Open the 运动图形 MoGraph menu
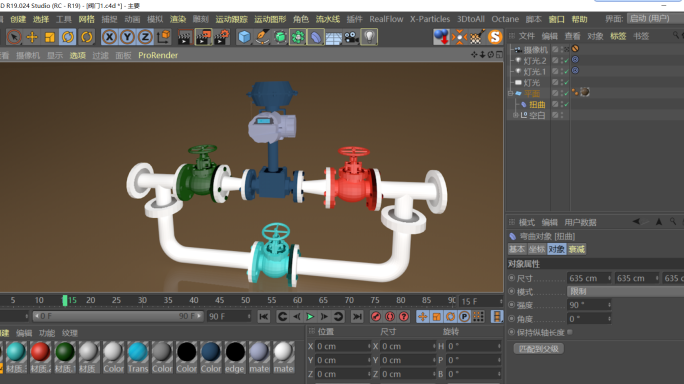Screen dimensions: 684x384 click(270, 19)
